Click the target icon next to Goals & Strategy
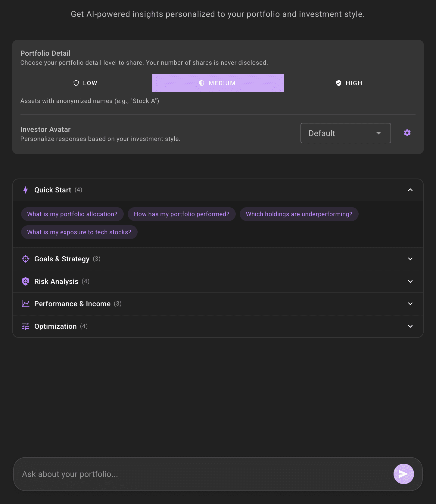Image resolution: width=436 pixels, height=504 pixels. pos(25,259)
